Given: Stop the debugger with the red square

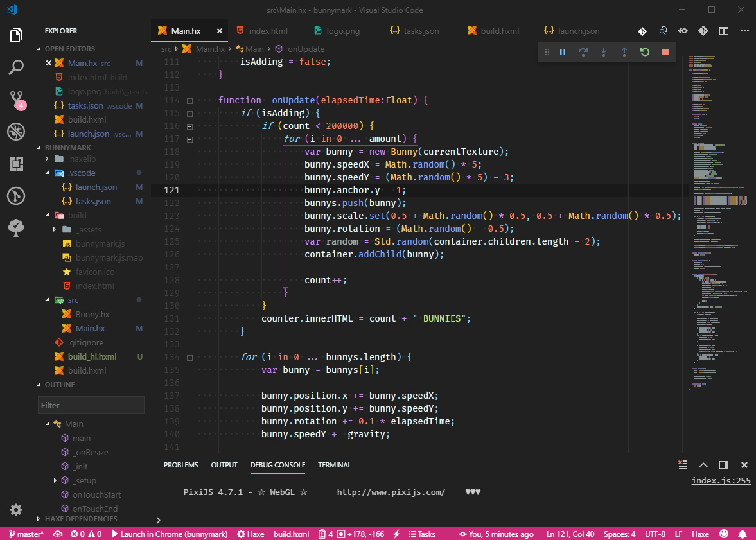Looking at the screenshot, I should coord(665,52).
